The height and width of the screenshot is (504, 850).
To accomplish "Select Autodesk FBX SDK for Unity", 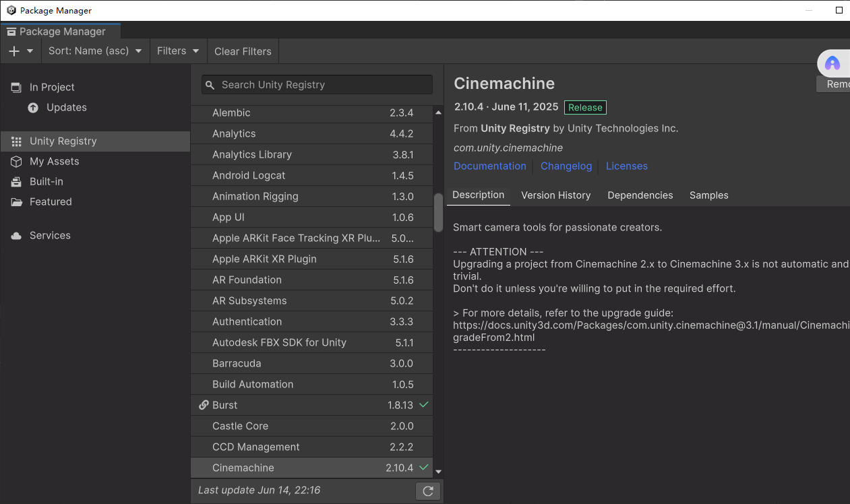I will tap(312, 342).
